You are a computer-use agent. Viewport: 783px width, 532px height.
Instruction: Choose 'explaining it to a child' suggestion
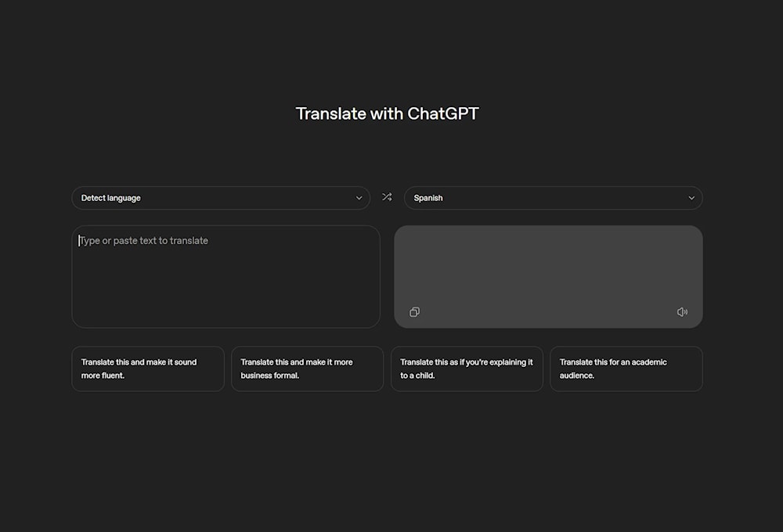[x=467, y=368]
